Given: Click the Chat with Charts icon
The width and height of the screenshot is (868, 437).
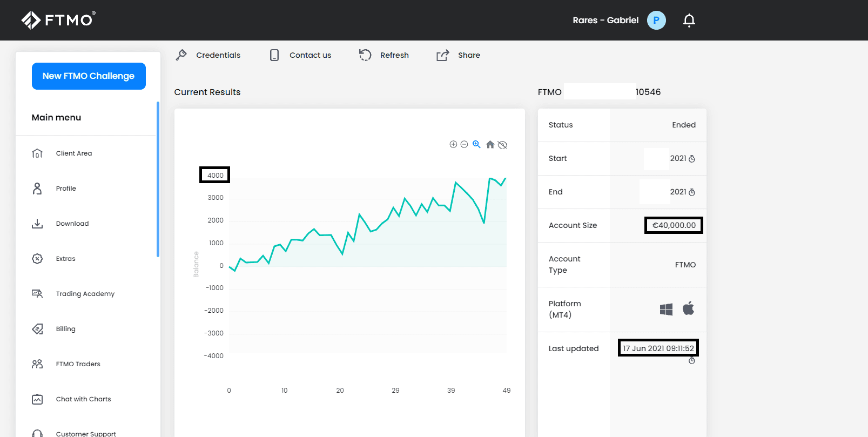Looking at the screenshot, I should click(x=37, y=399).
